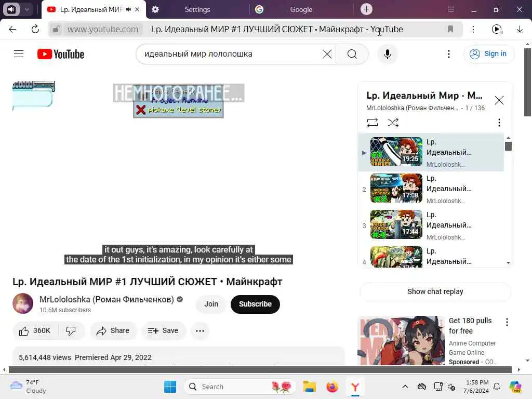
Task: Open the weather widget showing 74°F
Action: point(28,387)
